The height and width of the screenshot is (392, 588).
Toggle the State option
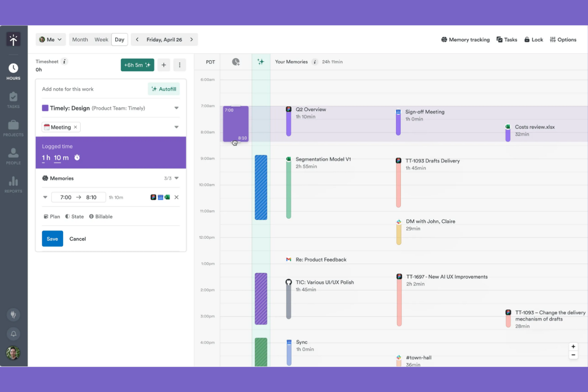click(74, 216)
